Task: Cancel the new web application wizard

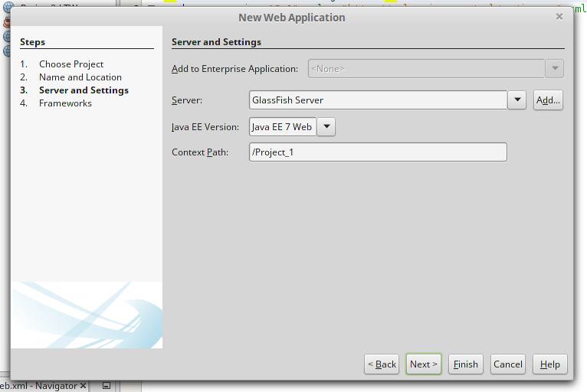Action: coord(508,364)
